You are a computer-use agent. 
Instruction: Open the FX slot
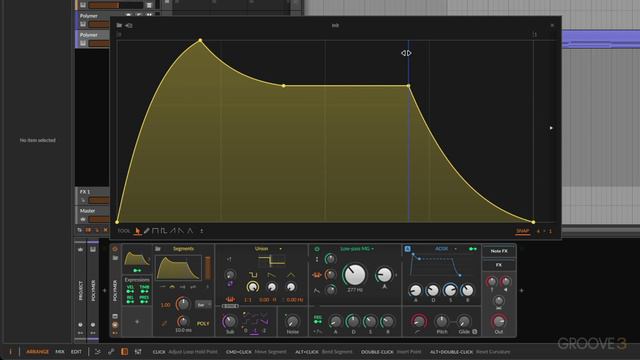pos(499,265)
